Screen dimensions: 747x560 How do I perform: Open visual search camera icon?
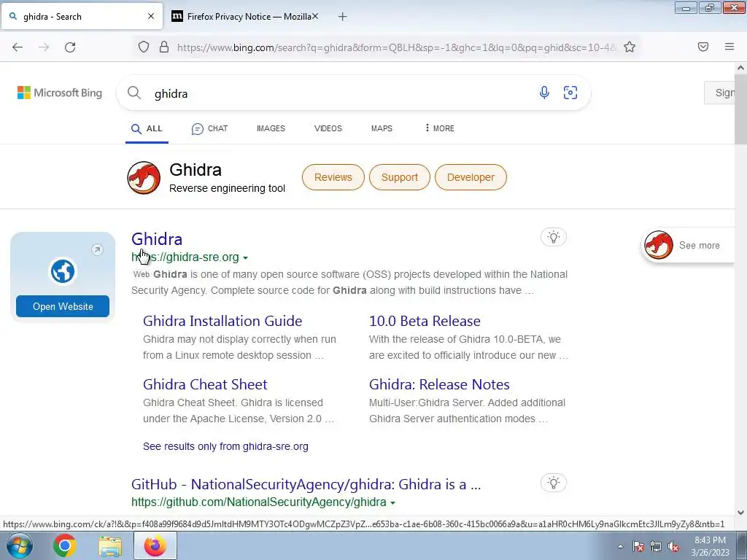[570, 93]
